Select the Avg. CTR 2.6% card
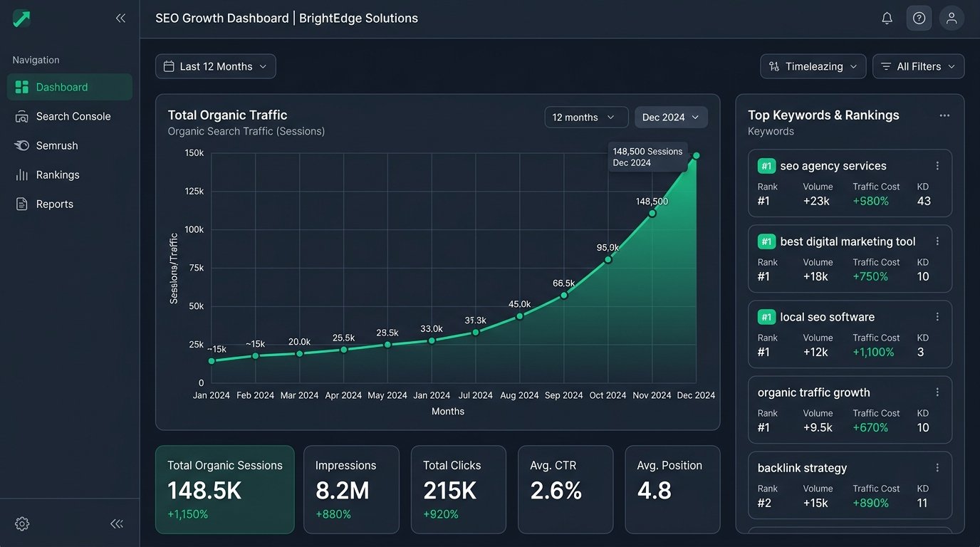The height and width of the screenshot is (547, 980). [565, 490]
